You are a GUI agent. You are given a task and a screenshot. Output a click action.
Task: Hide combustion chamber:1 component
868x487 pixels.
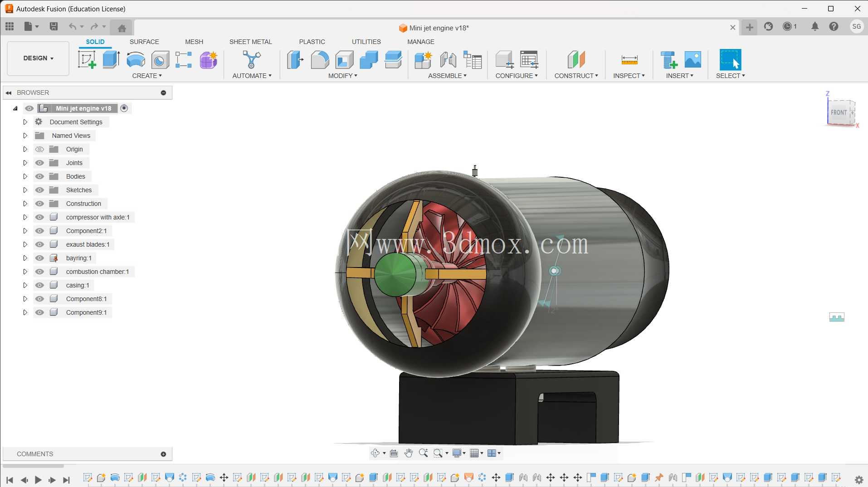39,272
